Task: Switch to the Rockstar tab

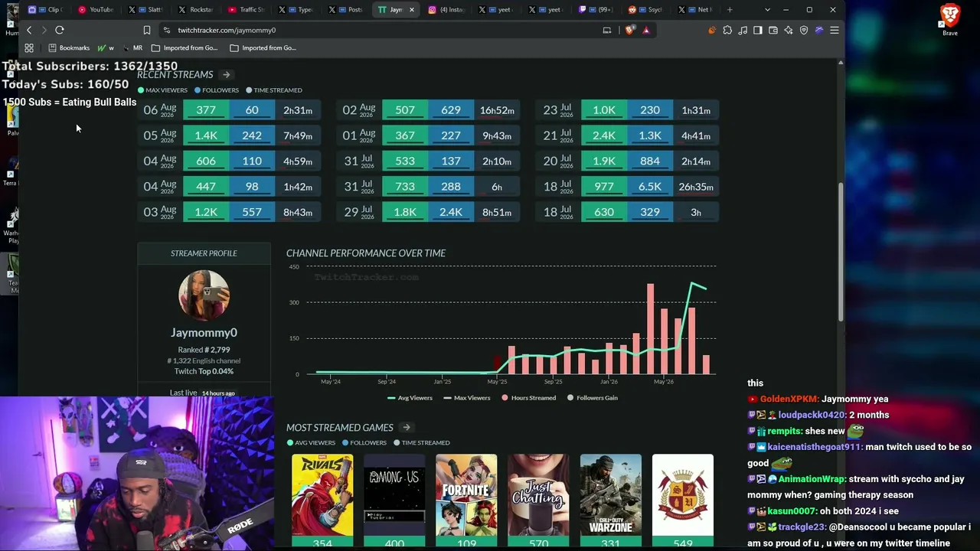Action: (x=196, y=10)
